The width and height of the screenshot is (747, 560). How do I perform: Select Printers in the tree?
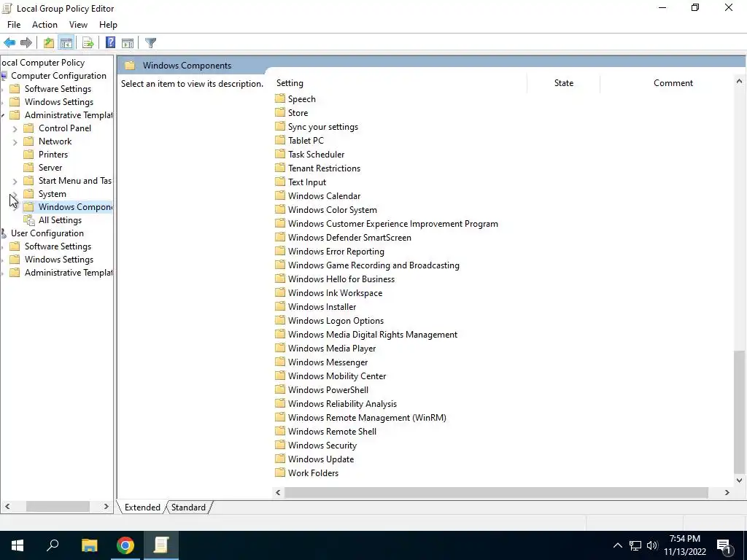click(x=53, y=155)
